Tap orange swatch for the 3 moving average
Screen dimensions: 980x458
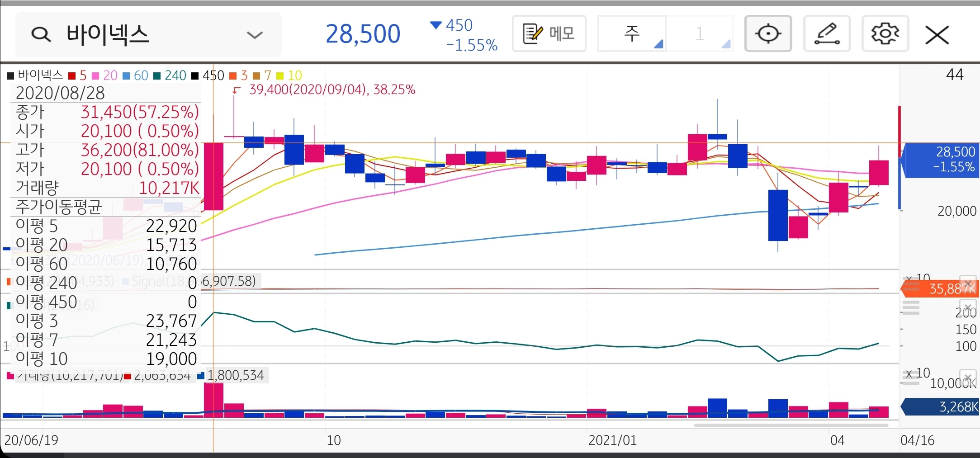click(x=233, y=76)
